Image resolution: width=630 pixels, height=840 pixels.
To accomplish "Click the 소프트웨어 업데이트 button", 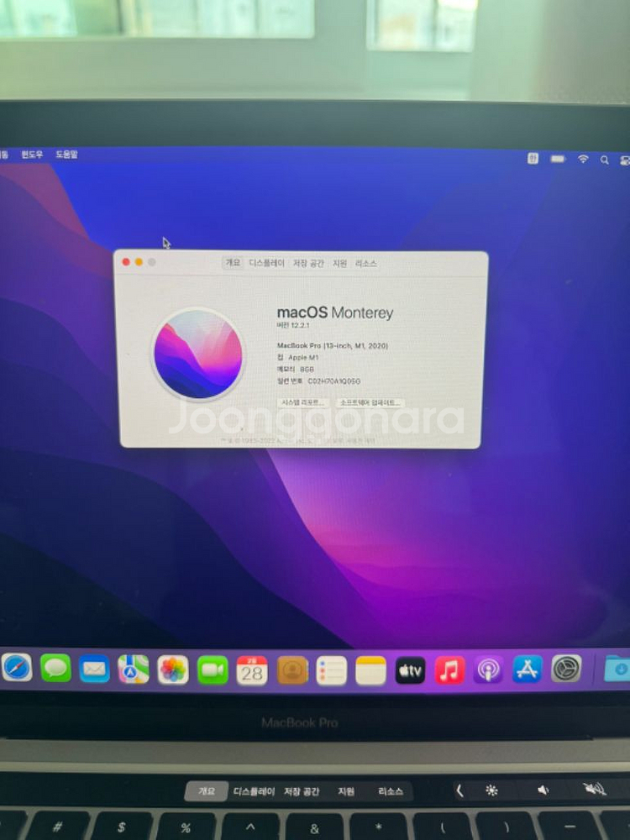I will (x=370, y=403).
